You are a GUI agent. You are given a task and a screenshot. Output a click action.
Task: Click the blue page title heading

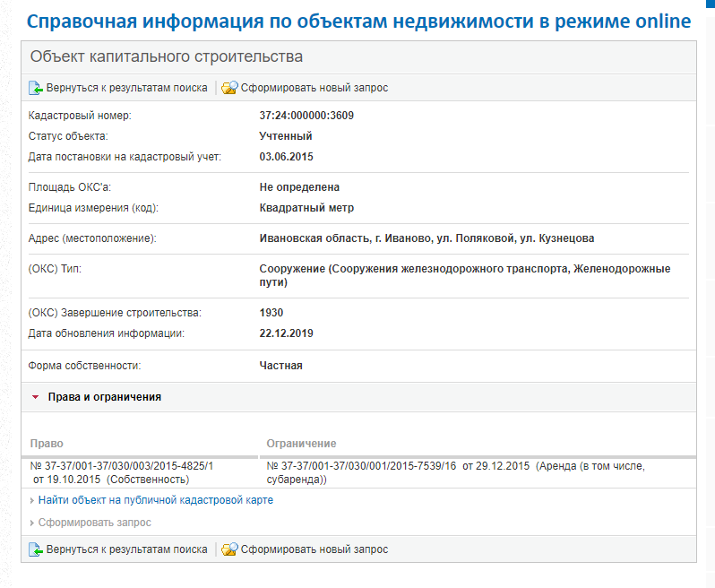point(359,22)
